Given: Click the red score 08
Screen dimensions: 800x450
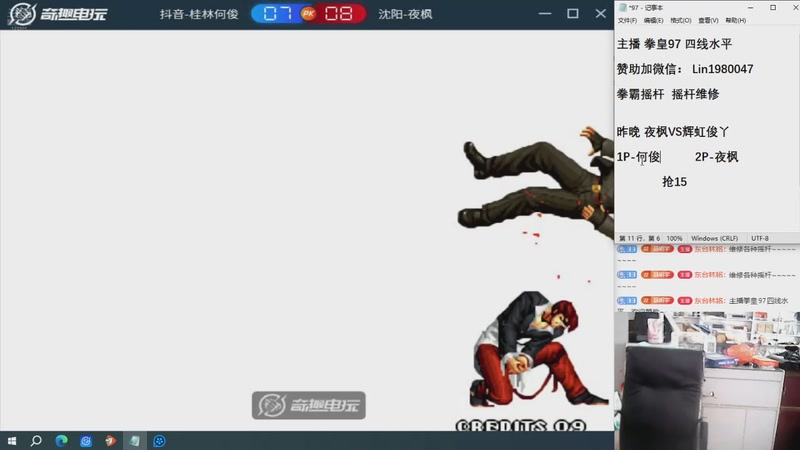Looking at the screenshot, I should coord(339,14).
